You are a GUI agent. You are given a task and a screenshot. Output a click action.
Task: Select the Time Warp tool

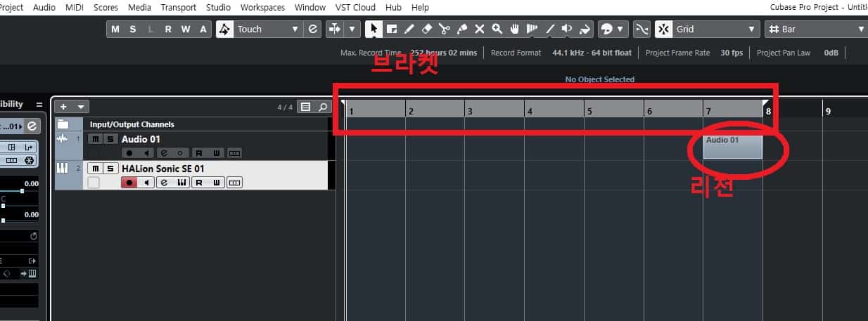(x=532, y=29)
